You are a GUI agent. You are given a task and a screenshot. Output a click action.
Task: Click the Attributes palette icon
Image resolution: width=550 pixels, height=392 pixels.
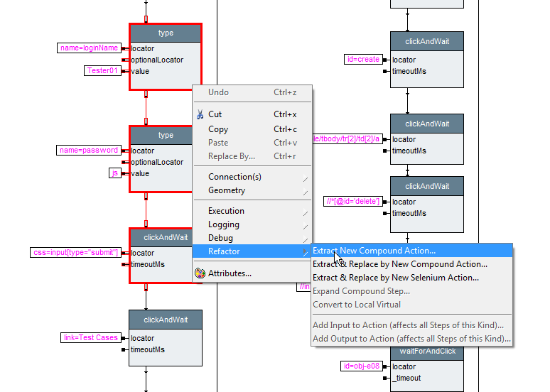pyautogui.click(x=200, y=273)
